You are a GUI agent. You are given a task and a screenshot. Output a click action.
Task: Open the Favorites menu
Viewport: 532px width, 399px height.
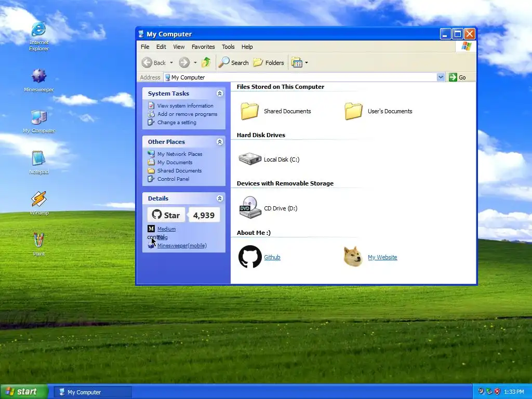coord(203,47)
